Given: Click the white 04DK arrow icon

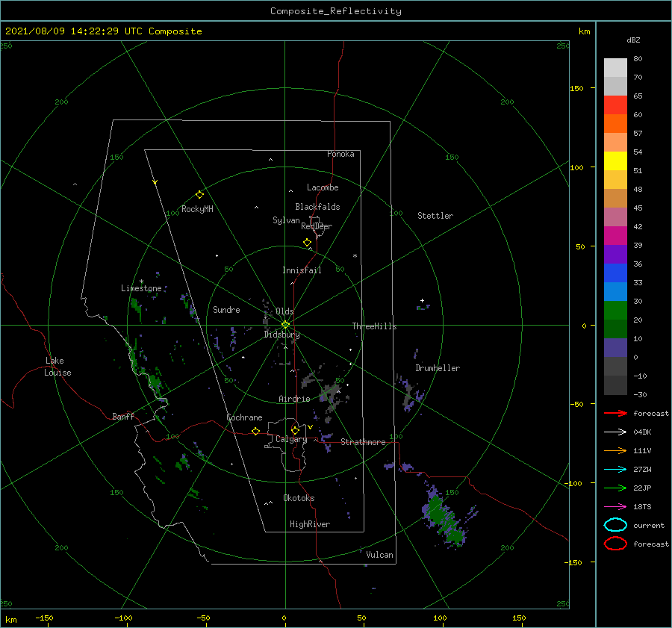Looking at the screenshot, I should [615, 432].
